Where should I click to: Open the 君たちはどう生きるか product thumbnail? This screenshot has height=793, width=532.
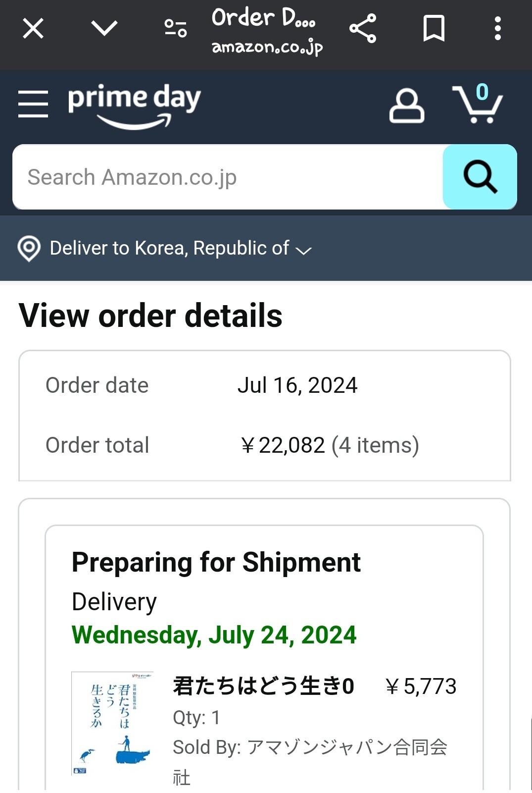point(112,723)
